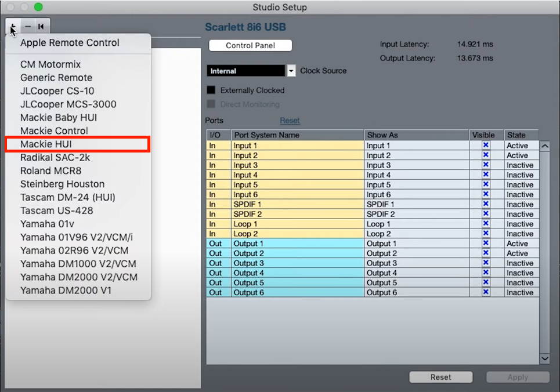Open the Clock Source dropdown arrow
This screenshot has width=560, height=392.
tap(291, 71)
